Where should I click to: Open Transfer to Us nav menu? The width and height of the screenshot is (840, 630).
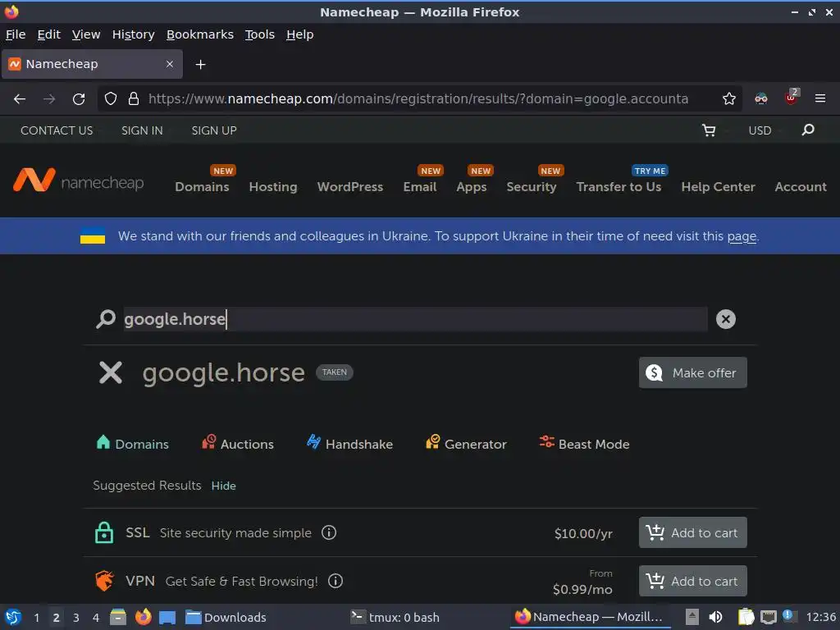[619, 186]
